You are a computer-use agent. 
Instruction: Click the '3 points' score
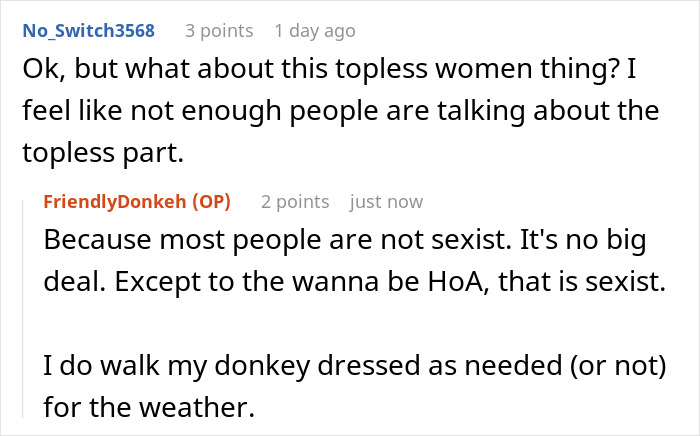pyautogui.click(x=221, y=31)
